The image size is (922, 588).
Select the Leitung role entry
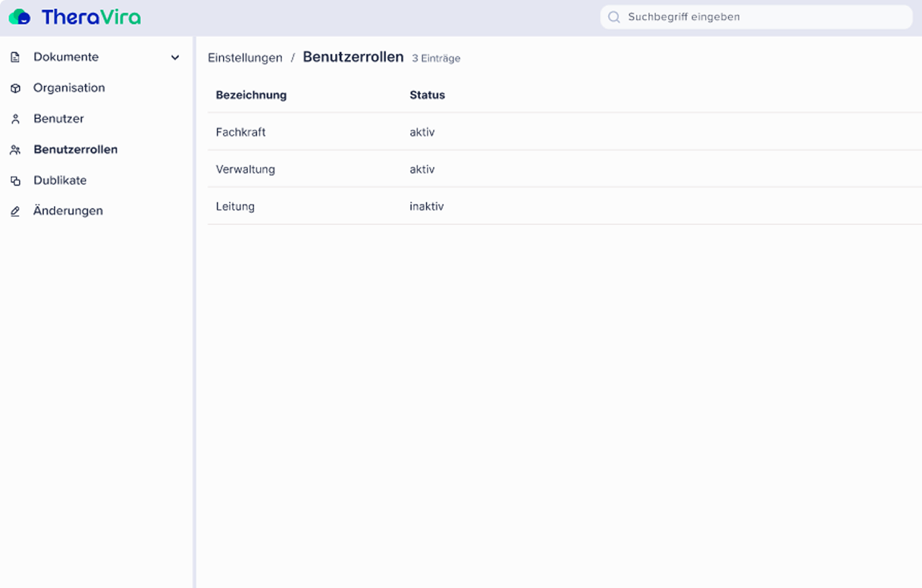[x=235, y=207]
